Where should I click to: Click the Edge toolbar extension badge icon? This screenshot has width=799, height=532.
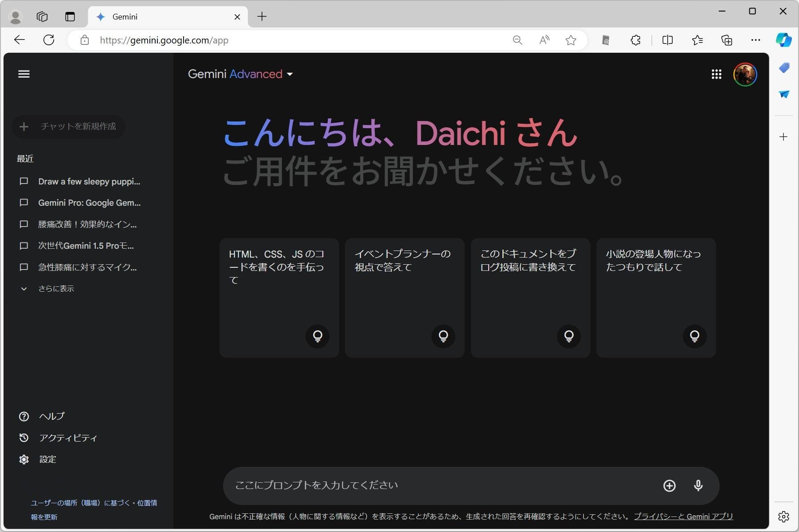point(606,40)
